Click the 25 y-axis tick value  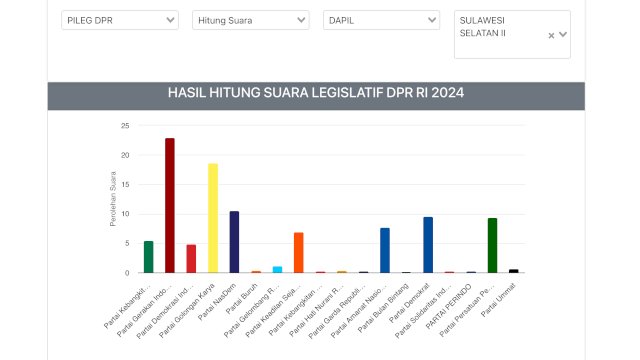[x=125, y=126]
